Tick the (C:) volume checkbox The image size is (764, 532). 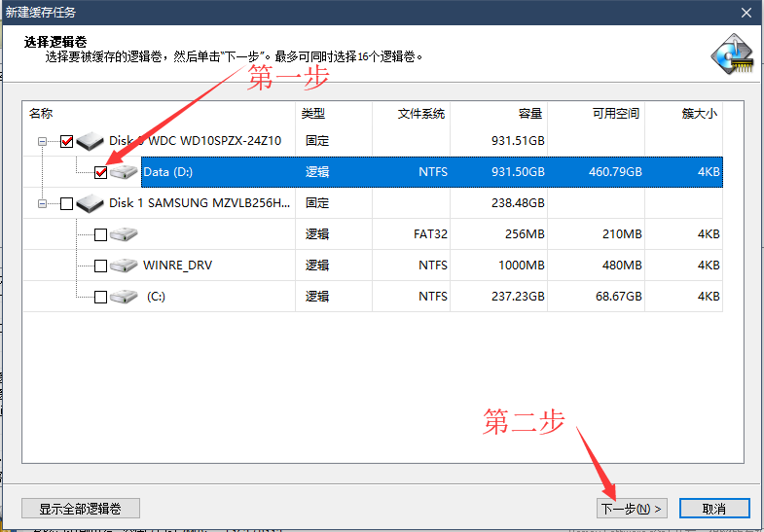(101, 298)
